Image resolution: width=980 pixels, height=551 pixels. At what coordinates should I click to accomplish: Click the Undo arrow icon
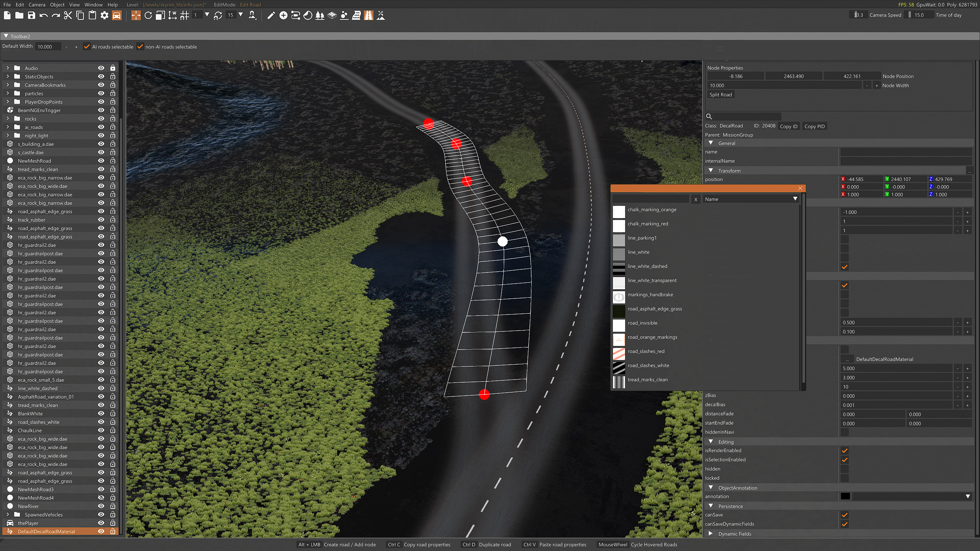pos(44,15)
